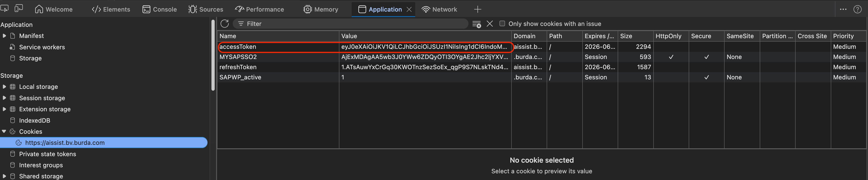Select the refreshToken cookie row
This screenshot has height=180, width=868.
coord(542,67)
